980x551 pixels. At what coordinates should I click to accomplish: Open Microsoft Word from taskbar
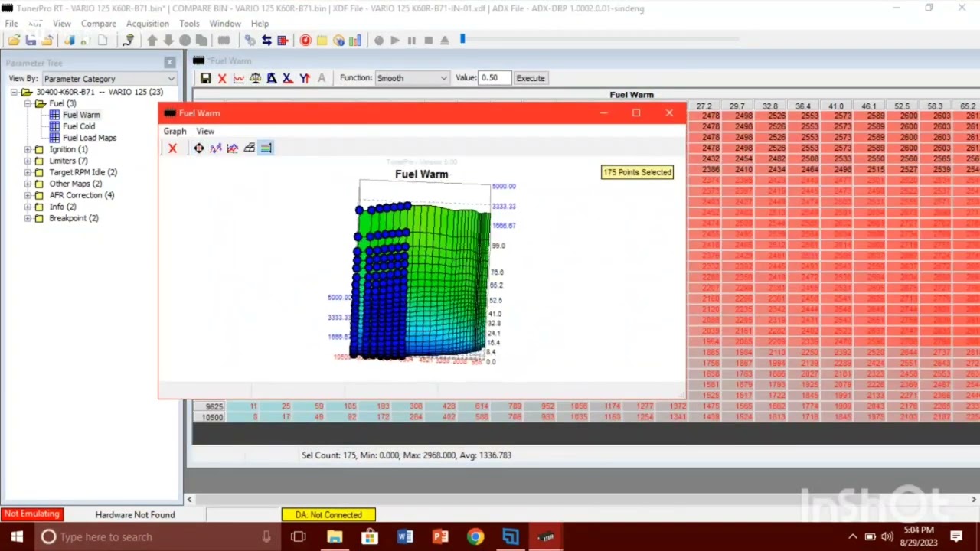tap(405, 536)
